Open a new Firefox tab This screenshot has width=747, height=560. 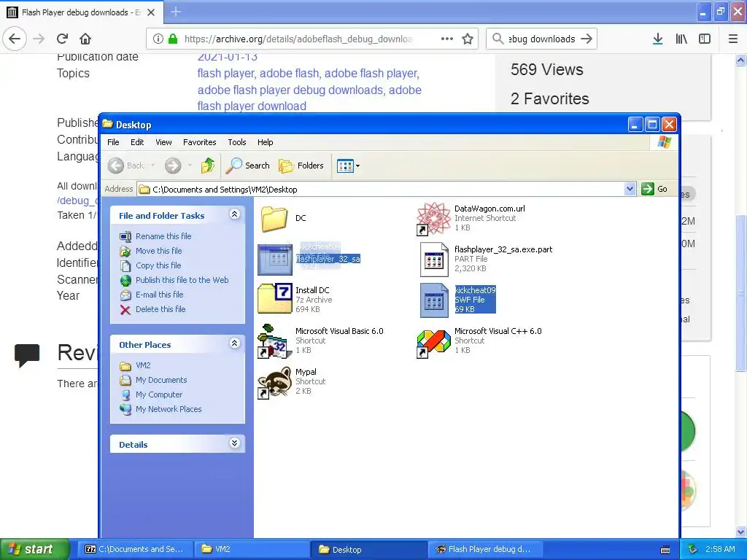point(176,12)
